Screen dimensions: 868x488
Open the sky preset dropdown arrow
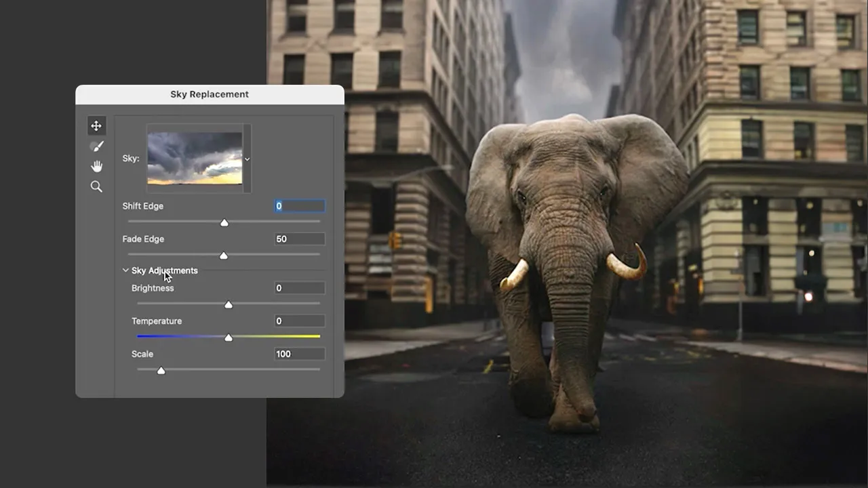tap(247, 159)
